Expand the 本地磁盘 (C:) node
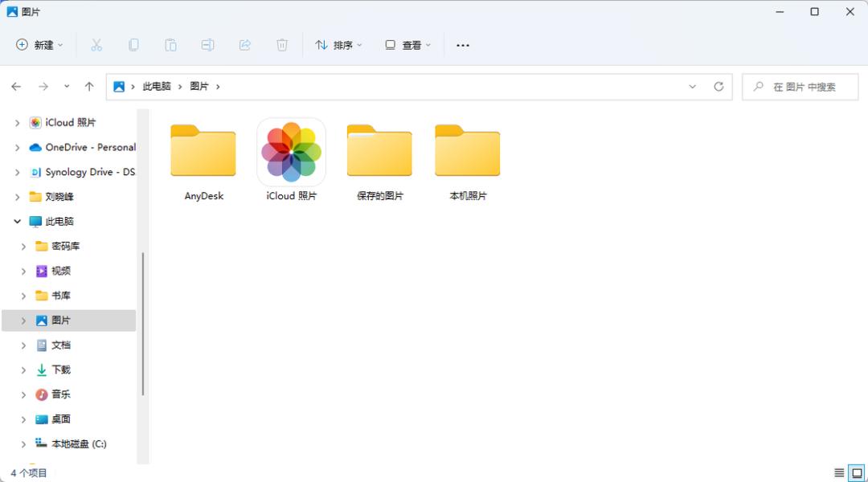This screenshot has height=482, width=868. click(x=23, y=444)
